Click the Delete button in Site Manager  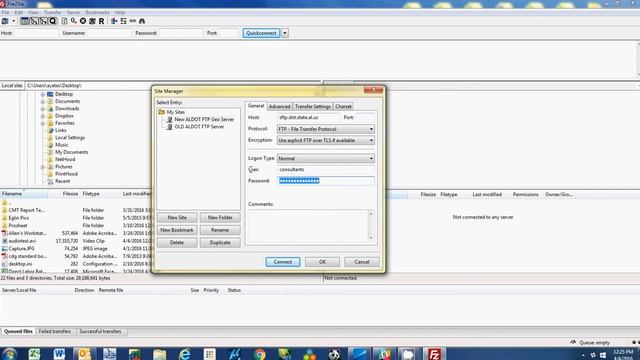[177, 243]
